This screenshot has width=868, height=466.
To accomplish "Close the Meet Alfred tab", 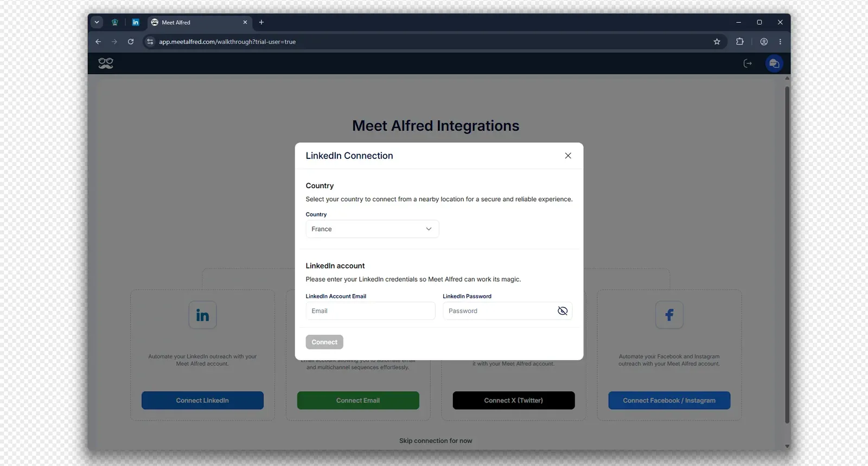I will (x=245, y=22).
